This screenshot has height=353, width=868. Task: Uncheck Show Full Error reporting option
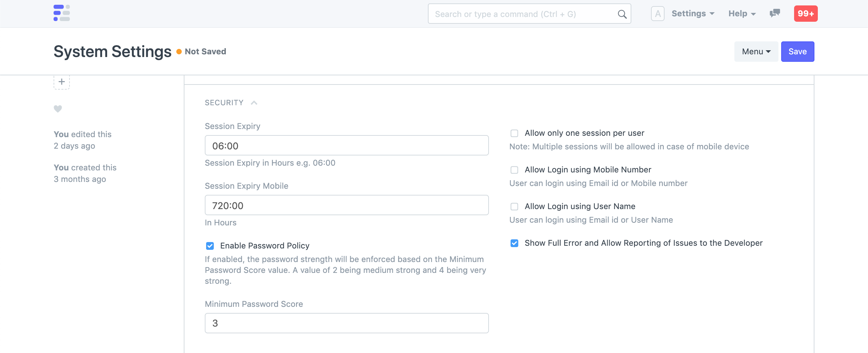pos(514,243)
